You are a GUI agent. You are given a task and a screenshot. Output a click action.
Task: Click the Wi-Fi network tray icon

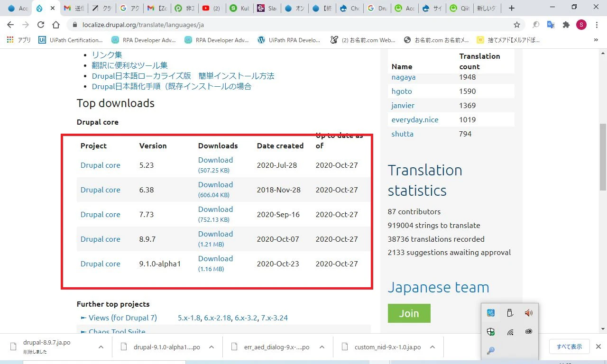tap(510, 332)
